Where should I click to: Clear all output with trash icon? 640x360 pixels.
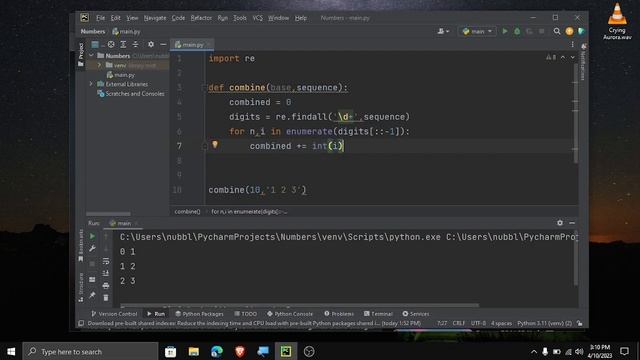click(x=106, y=298)
